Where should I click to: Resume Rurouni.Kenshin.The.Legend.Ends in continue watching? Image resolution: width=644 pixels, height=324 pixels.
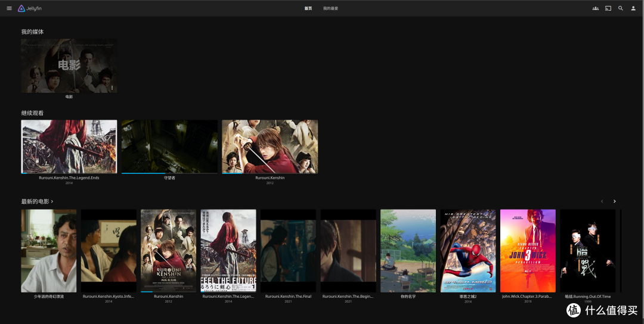coord(69,147)
